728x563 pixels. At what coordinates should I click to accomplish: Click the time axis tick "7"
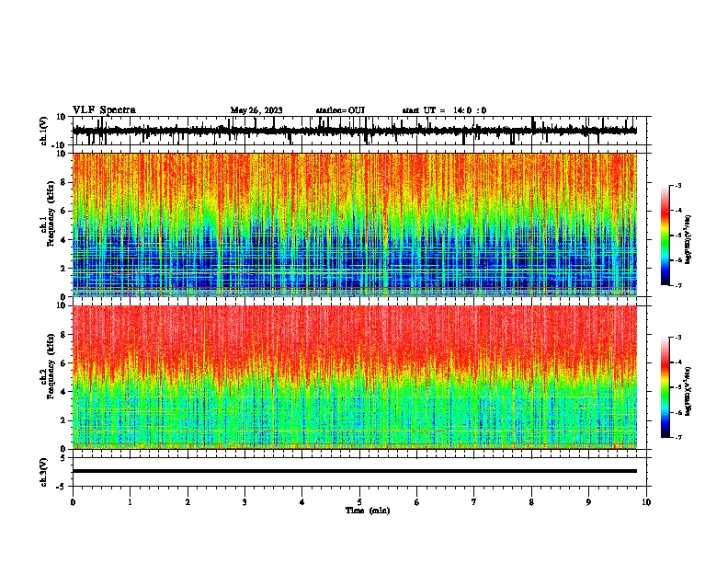click(474, 502)
